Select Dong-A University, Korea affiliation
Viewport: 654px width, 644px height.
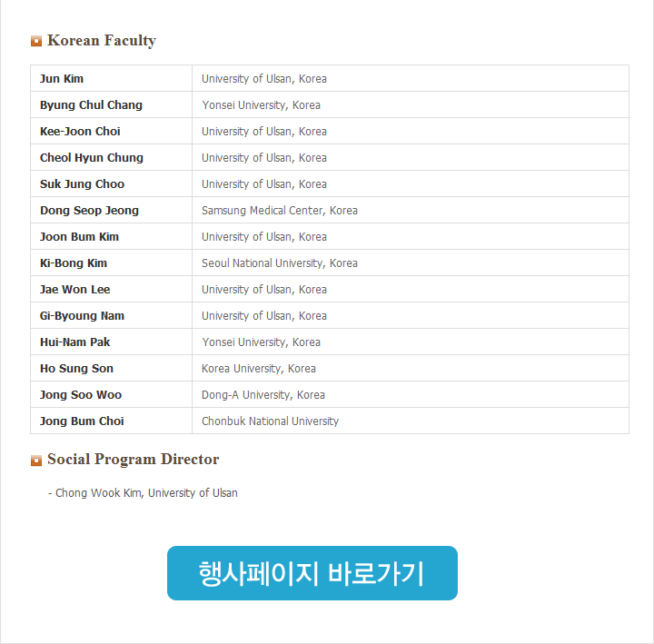tap(263, 394)
